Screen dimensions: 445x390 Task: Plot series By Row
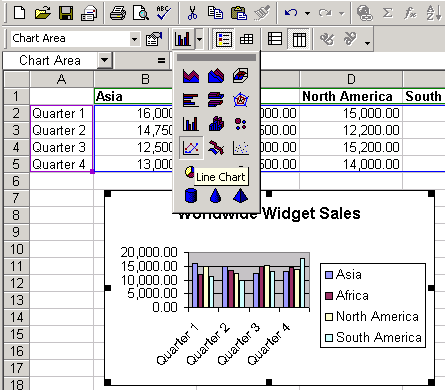click(x=275, y=39)
